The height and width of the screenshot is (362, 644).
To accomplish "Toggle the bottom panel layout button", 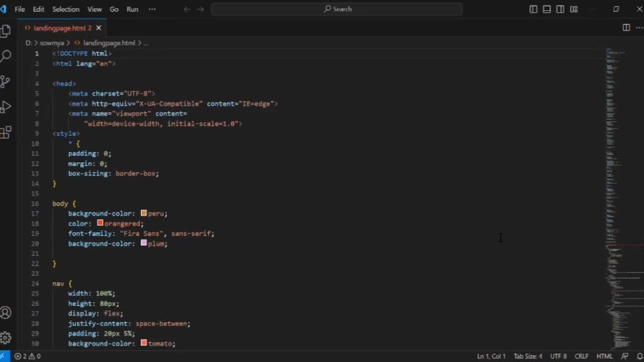I will click(x=546, y=9).
